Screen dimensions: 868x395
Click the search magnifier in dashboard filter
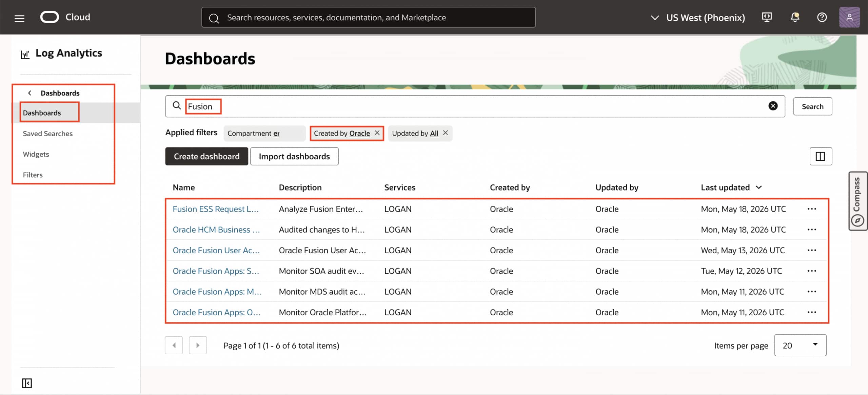(177, 106)
